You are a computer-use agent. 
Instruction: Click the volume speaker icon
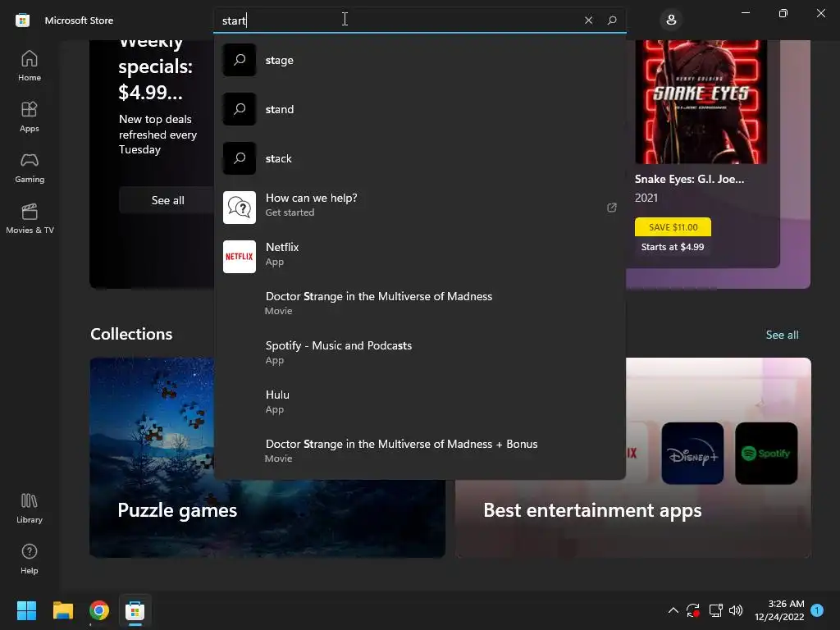click(736, 610)
